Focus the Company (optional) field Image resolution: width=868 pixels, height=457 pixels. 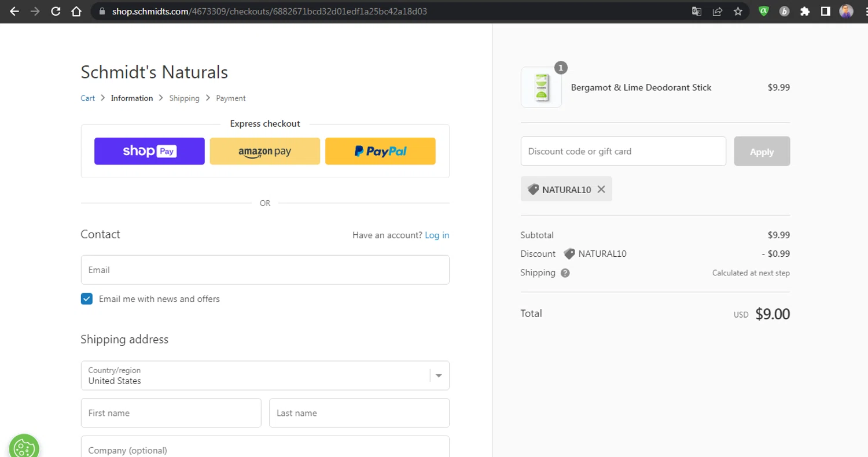(x=265, y=447)
